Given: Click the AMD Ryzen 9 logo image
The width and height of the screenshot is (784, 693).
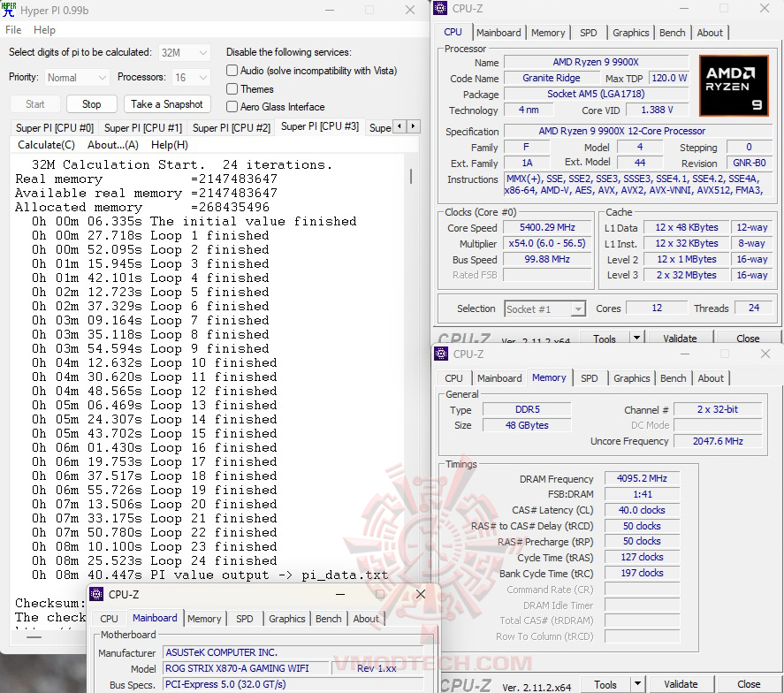Looking at the screenshot, I should click(x=734, y=86).
